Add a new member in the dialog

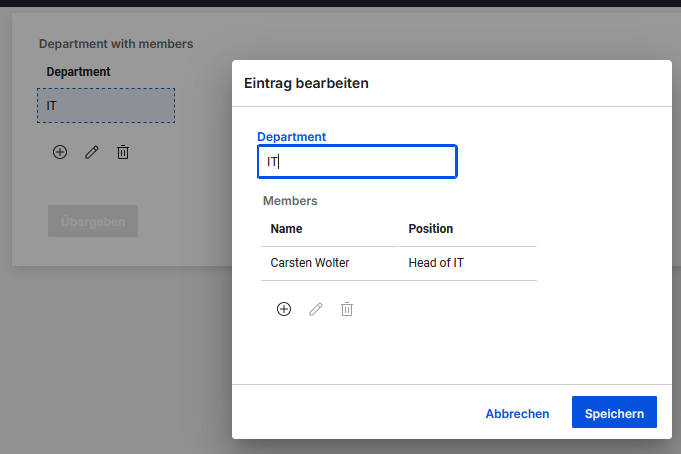tap(284, 309)
